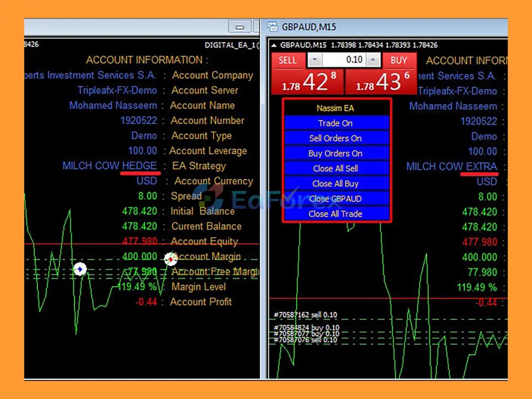
Task: Collapse the one-click trading panel triangle
Action: pyautogui.click(x=274, y=45)
